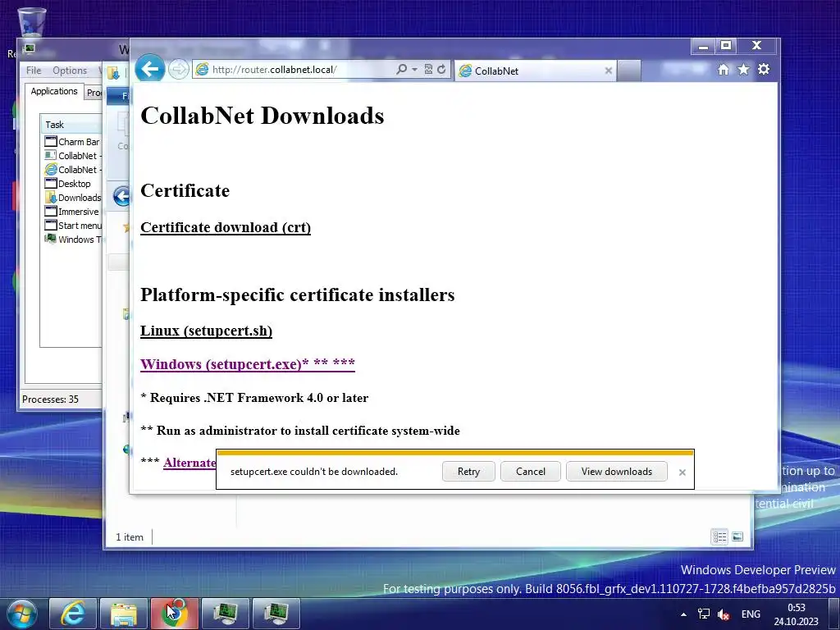Screen dimensions: 840x630
Task: Refresh the page with reload icon
Action: pyautogui.click(x=441, y=69)
